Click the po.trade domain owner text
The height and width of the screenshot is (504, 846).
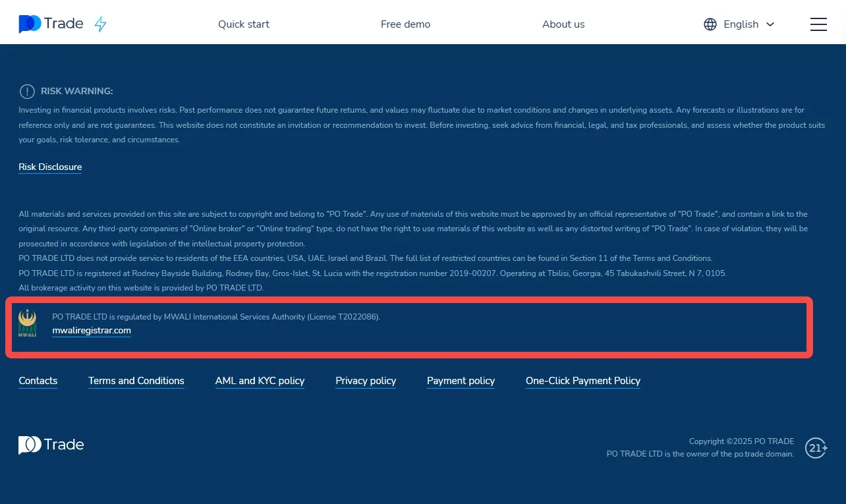pyautogui.click(x=700, y=454)
